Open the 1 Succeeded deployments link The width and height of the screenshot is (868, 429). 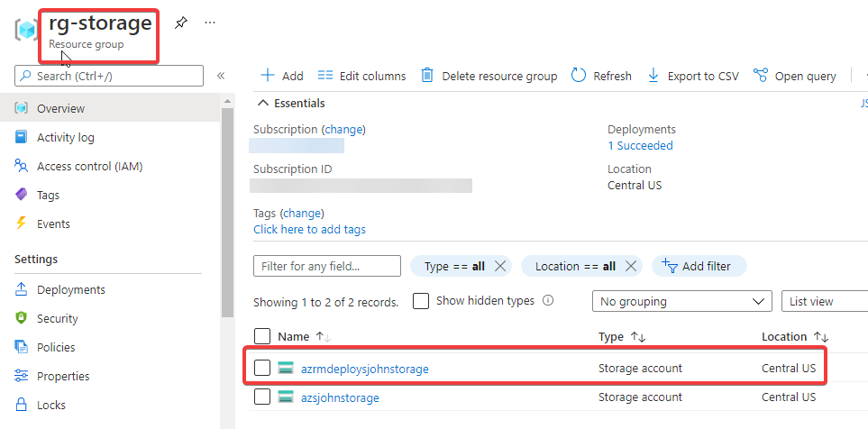[x=641, y=146]
